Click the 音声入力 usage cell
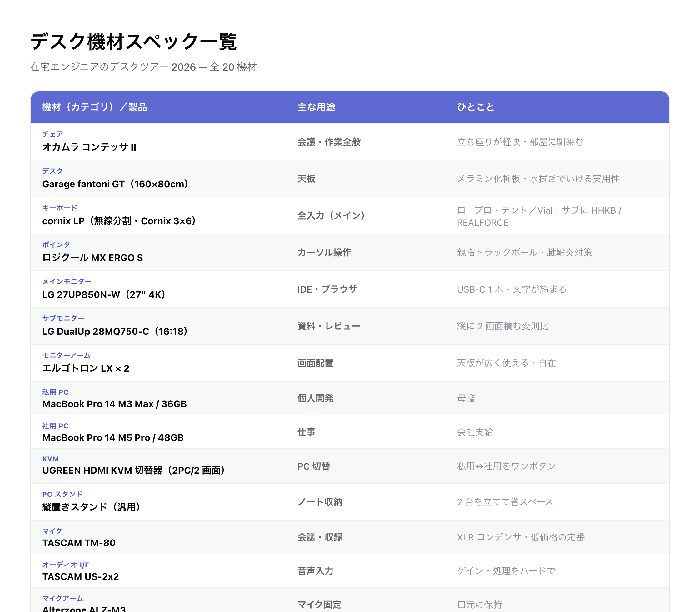 tap(315, 571)
